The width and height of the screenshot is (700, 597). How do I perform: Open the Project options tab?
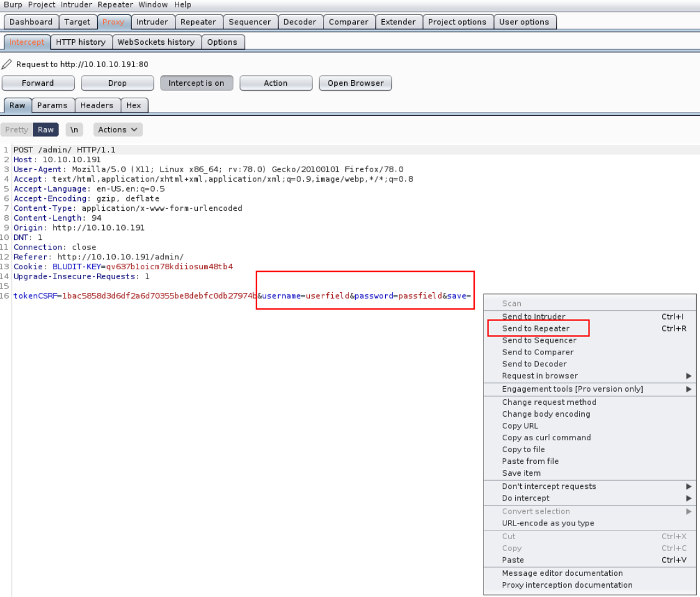(457, 22)
